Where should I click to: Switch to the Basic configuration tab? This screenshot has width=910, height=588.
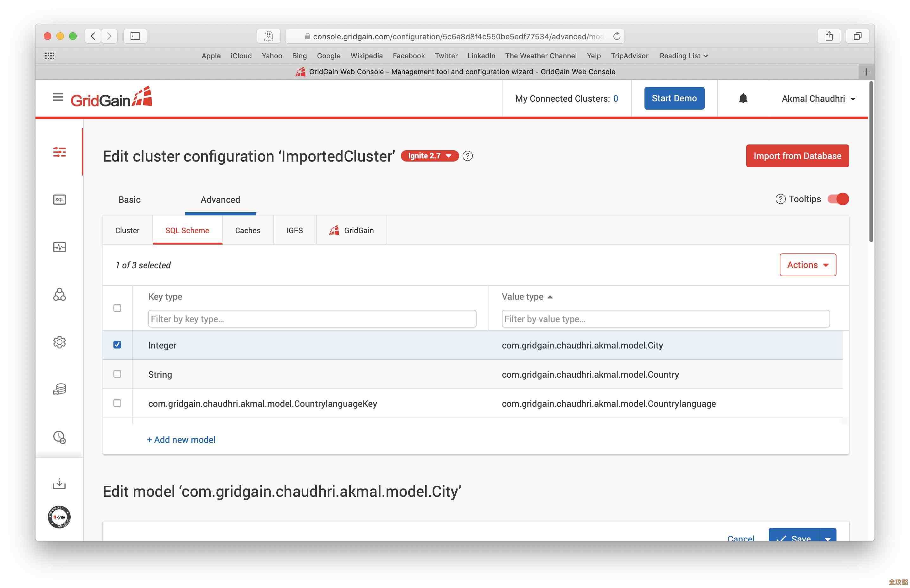tap(130, 199)
